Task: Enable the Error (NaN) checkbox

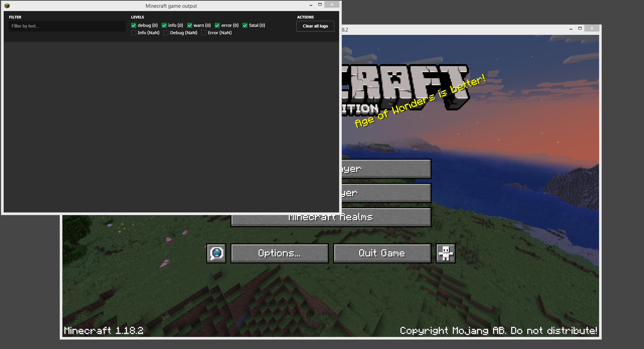Action: [x=204, y=33]
